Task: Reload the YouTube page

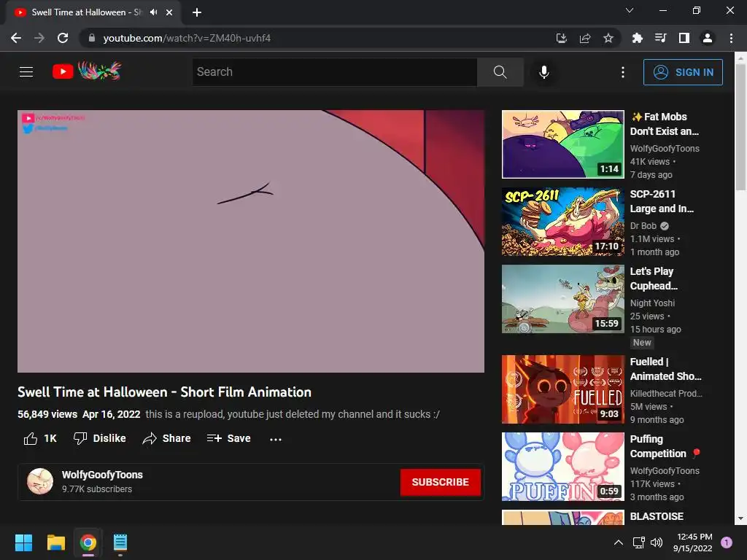Action: [63, 38]
